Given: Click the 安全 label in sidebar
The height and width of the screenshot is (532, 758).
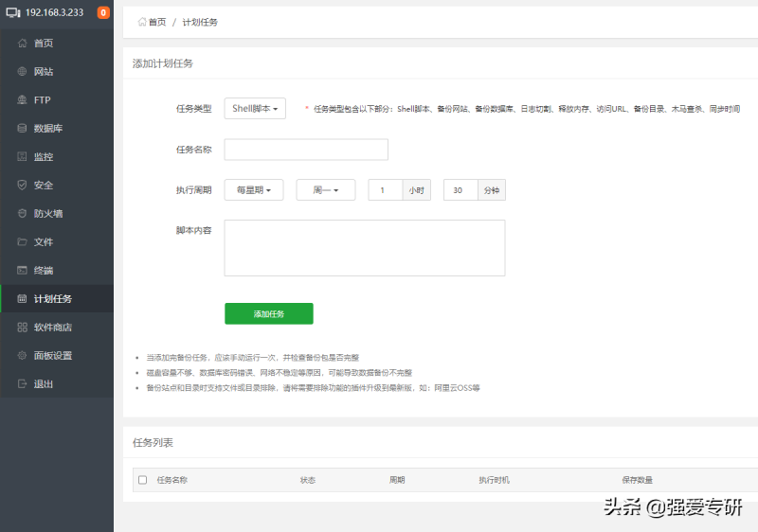Looking at the screenshot, I should click(44, 186).
